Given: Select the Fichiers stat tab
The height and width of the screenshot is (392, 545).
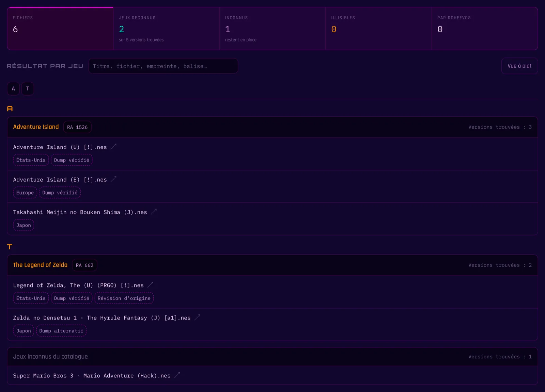Looking at the screenshot, I should pos(60,29).
